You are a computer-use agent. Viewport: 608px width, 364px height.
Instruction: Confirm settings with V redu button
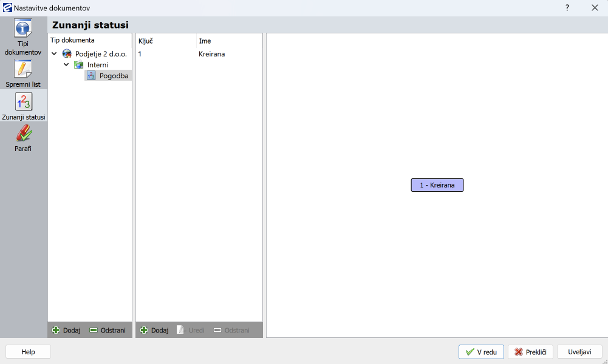481,352
